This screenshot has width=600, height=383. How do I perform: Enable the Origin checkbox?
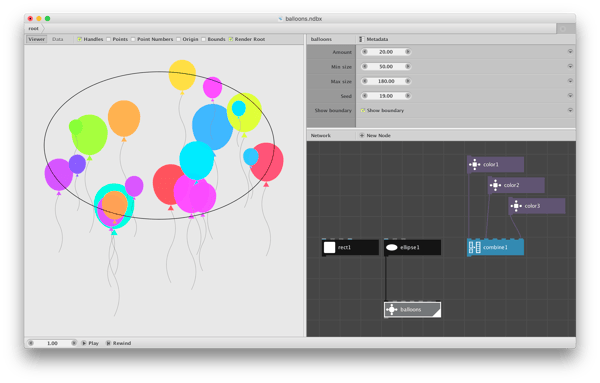coord(179,39)
